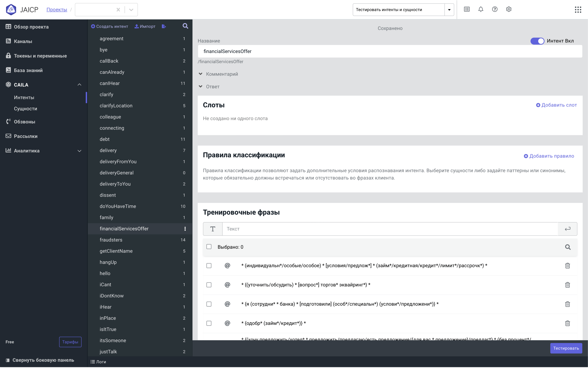
Task: Open the apps grid icon
Action: point(578,10)
